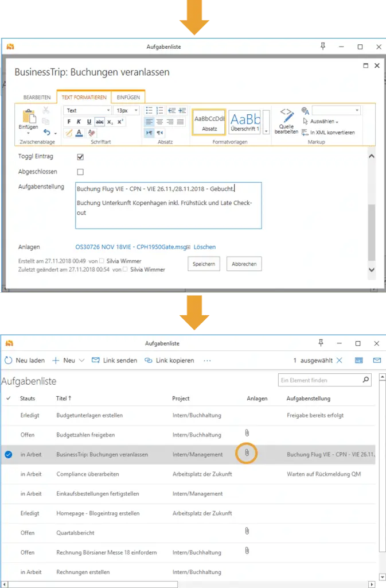
Task: Toggle italic formatting (K)
Action: [79, 122]
